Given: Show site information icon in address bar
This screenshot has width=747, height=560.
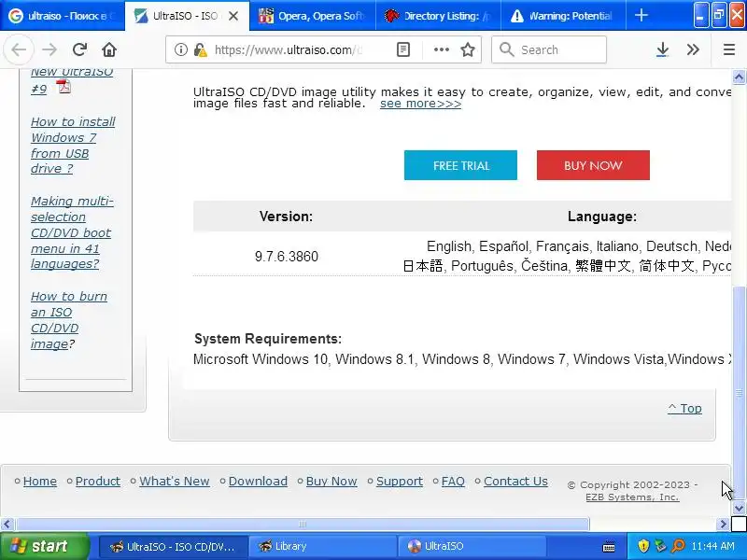Looking at the screenshot, I should click(180, 49).
